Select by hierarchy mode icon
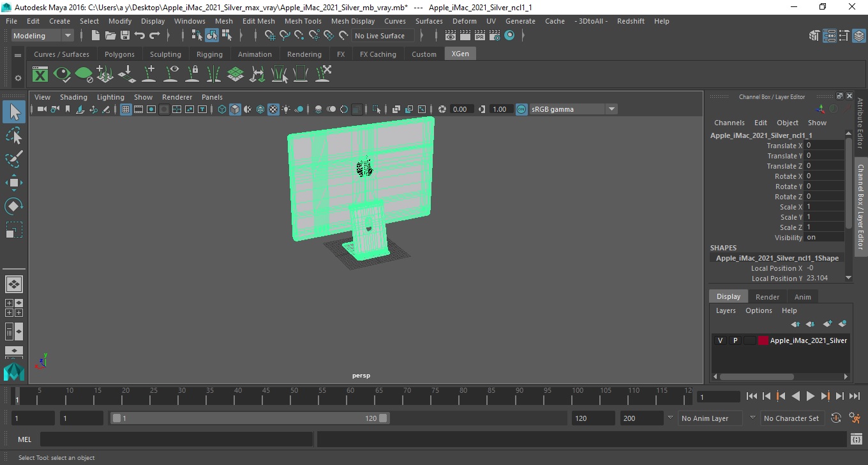The width and height of the screenshot is (868, 465). 197,36
